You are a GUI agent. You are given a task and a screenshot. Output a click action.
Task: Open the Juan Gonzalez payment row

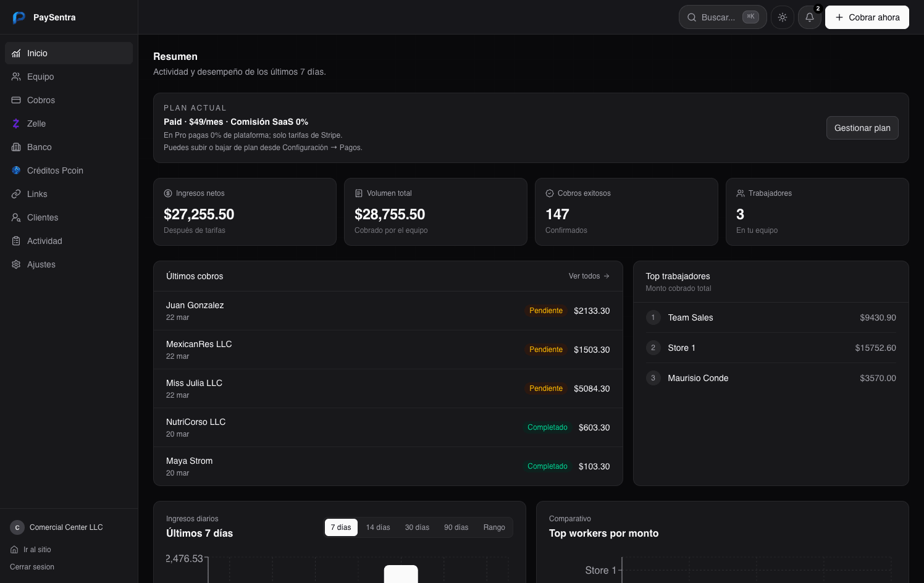[x=388, y=311]
